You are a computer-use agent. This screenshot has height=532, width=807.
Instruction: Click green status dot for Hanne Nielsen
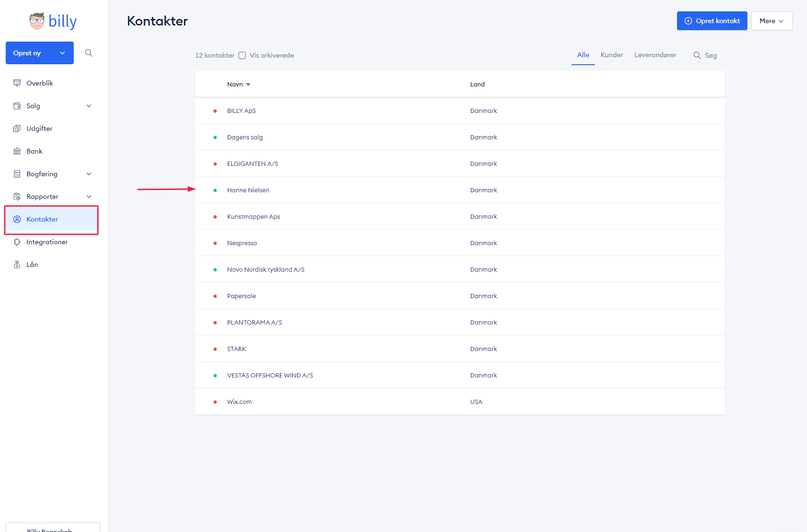[215, 190]
